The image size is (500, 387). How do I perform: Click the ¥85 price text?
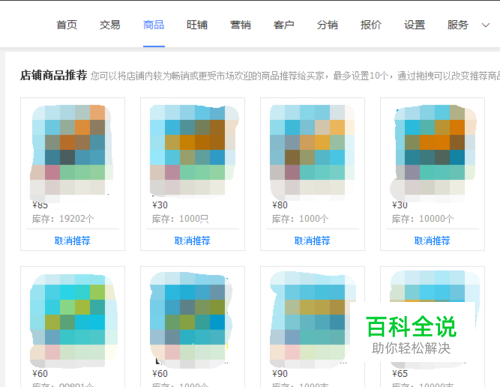point(40,205)
